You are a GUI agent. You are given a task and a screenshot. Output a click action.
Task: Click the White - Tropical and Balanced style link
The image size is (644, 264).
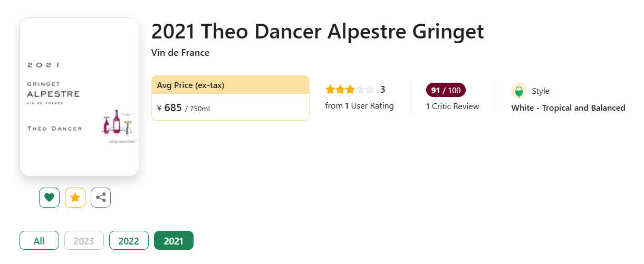point(568,108)
